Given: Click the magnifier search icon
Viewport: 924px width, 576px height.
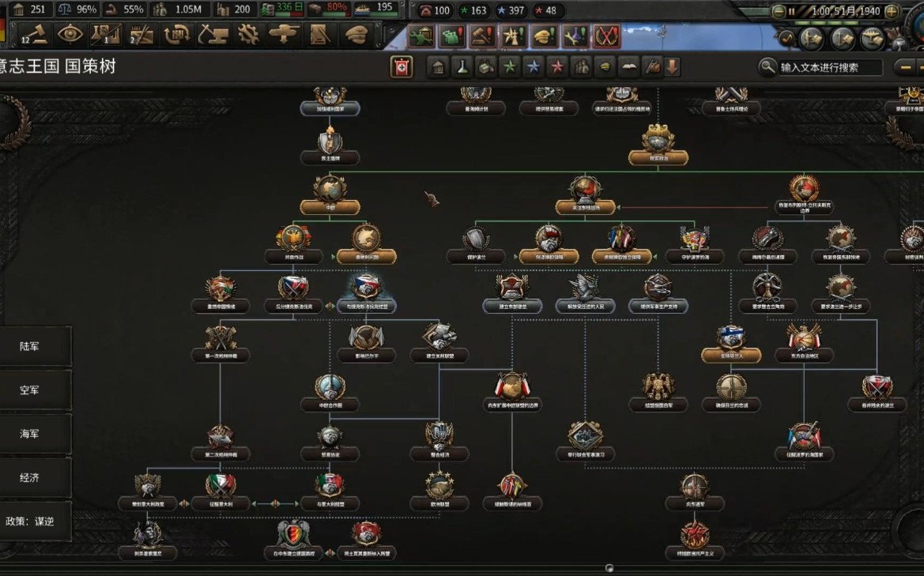Looking at the screenshot, I should [x=767, y=67].
